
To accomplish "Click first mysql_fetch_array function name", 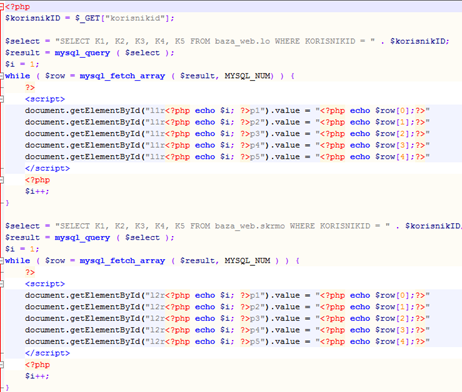I will tap(122, 76).
